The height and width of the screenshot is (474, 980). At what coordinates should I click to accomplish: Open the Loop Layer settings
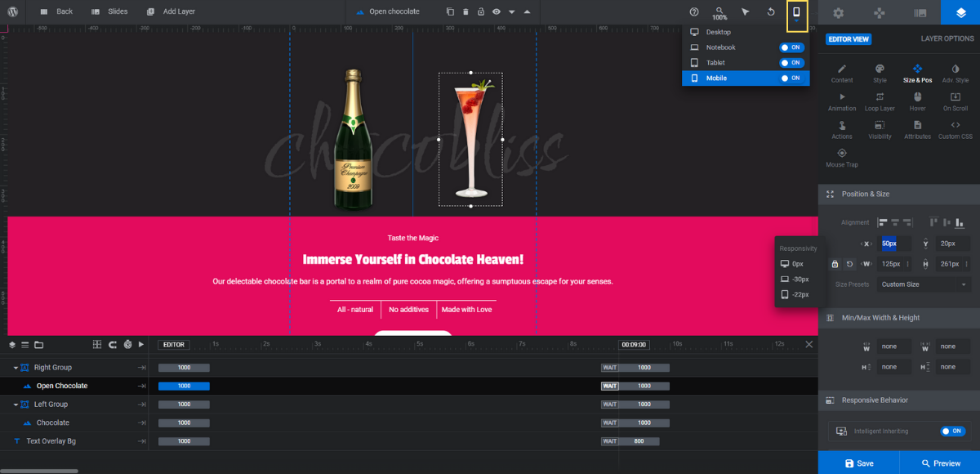click(880, 101)
